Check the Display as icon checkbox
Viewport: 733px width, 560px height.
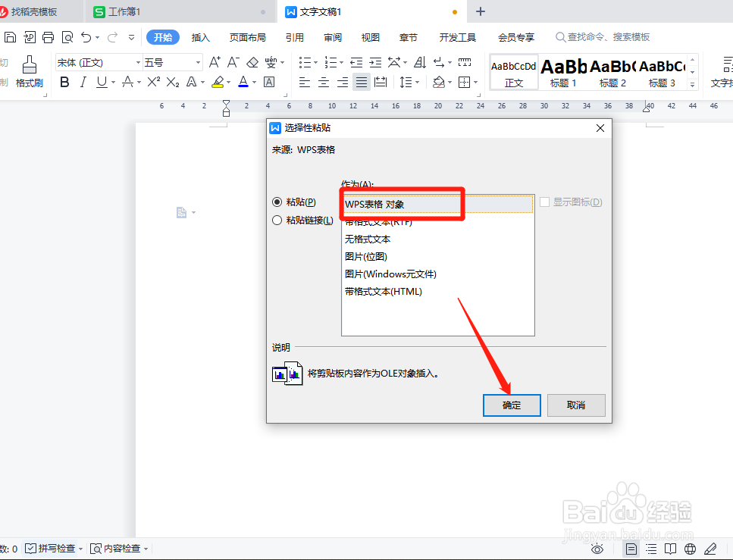(x=544, y=202)
